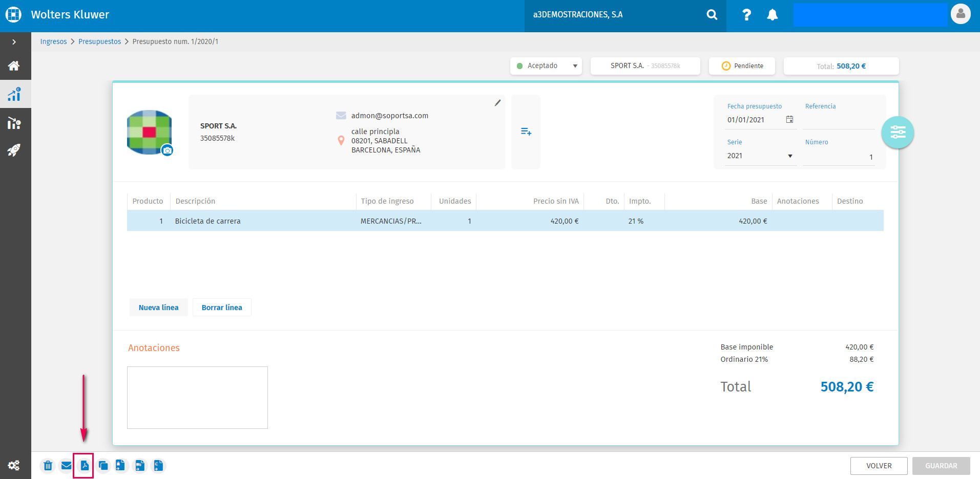Open the search magnifier in the header

tap(712, 15)
